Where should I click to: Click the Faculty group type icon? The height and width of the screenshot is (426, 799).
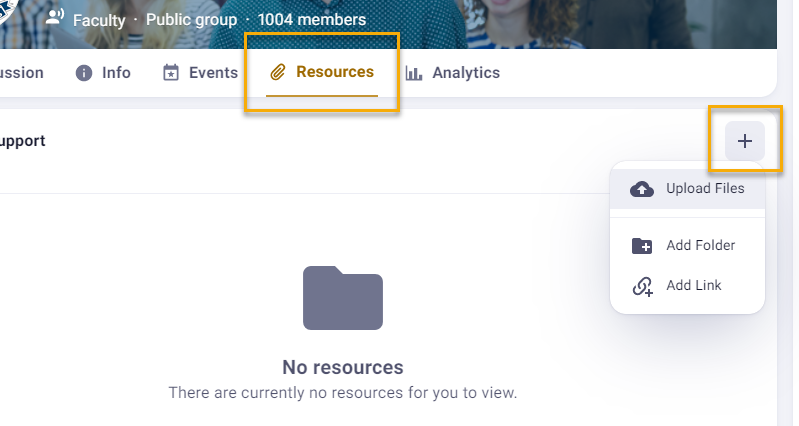coord(55,18)
